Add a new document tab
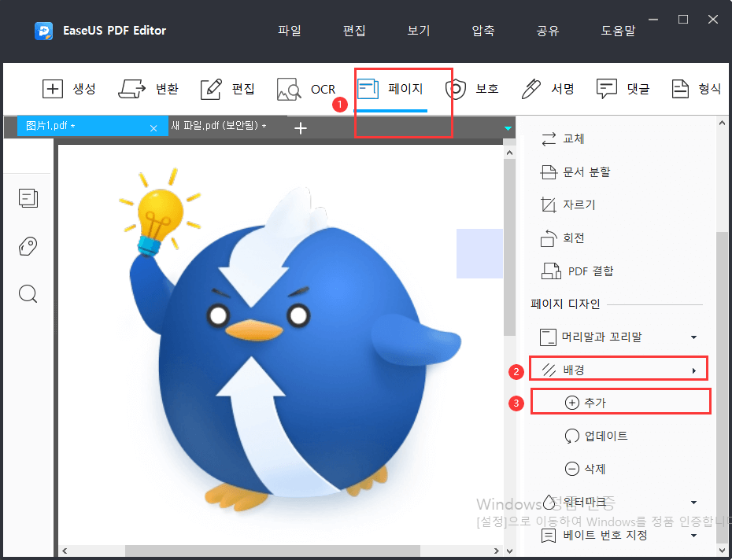The height and width of the screenshot is (560, 732). point(301,128)
